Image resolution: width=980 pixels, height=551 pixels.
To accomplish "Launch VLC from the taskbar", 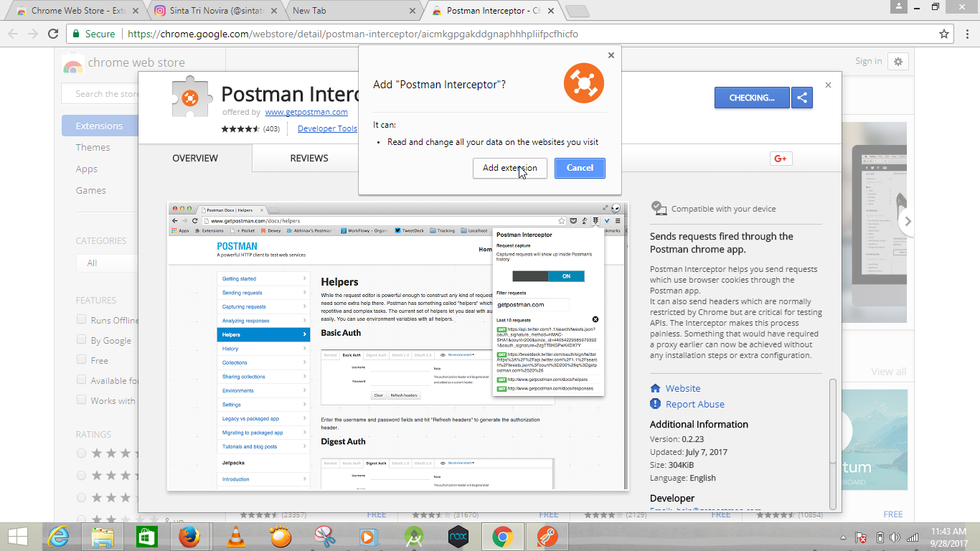I will [x=235, y=536].
